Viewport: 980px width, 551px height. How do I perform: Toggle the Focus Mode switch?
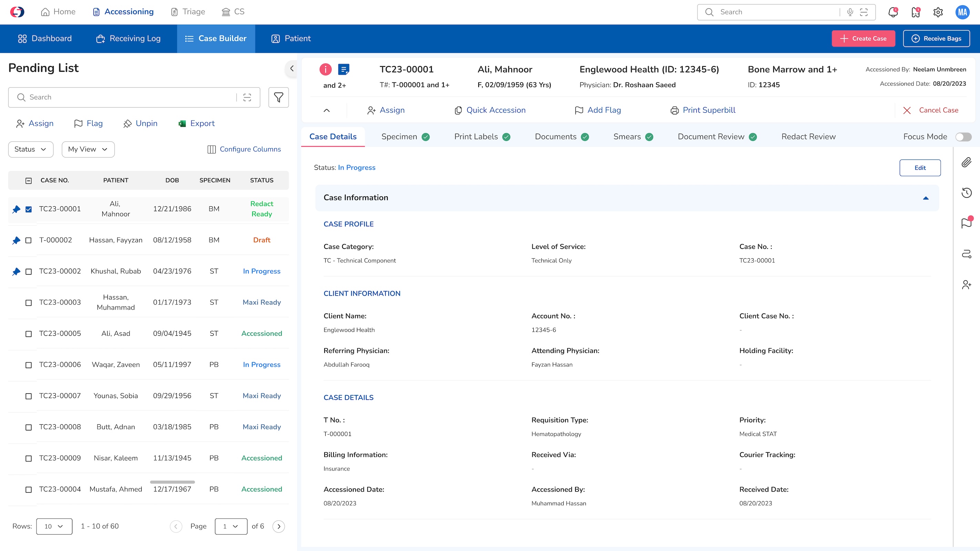point(963,137)
